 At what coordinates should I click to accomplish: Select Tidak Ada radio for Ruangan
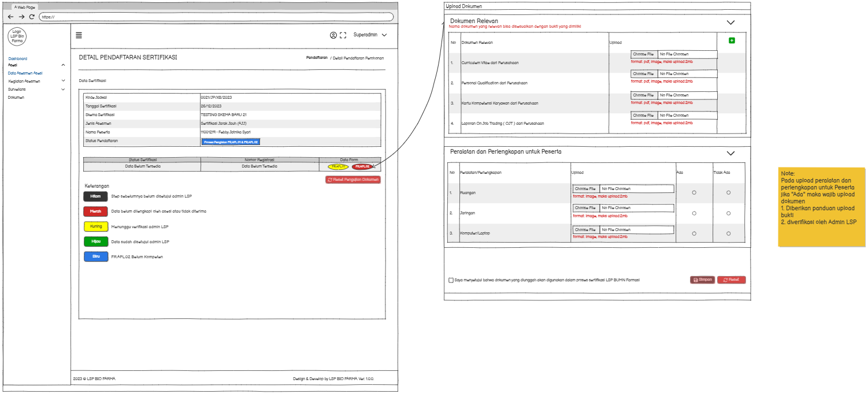[728, 192]
